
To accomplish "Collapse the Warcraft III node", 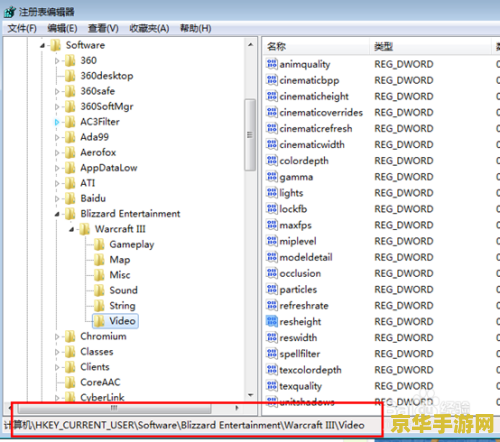I will pos(71,229).
